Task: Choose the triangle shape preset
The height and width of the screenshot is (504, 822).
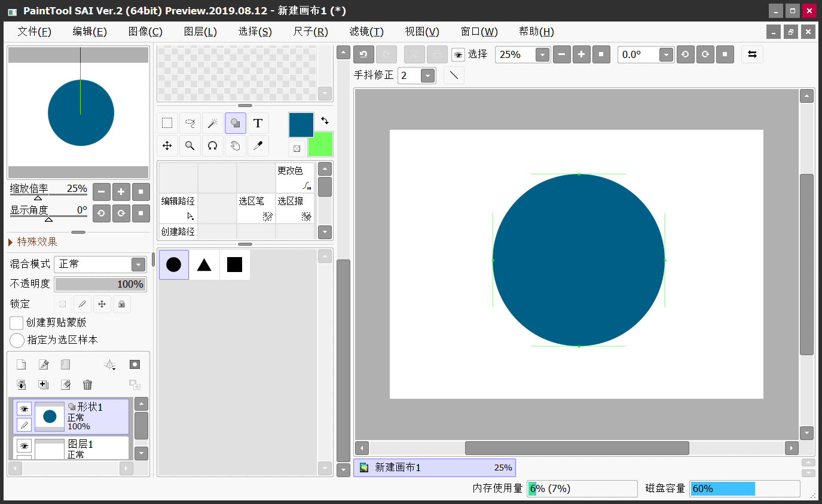Action: (x=204, y=265)
